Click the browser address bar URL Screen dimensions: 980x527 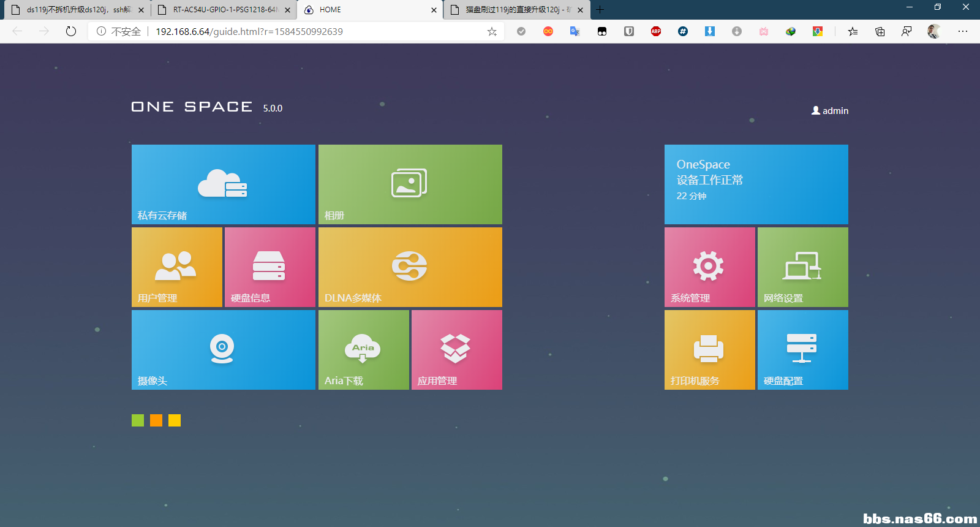coord(249,31)
